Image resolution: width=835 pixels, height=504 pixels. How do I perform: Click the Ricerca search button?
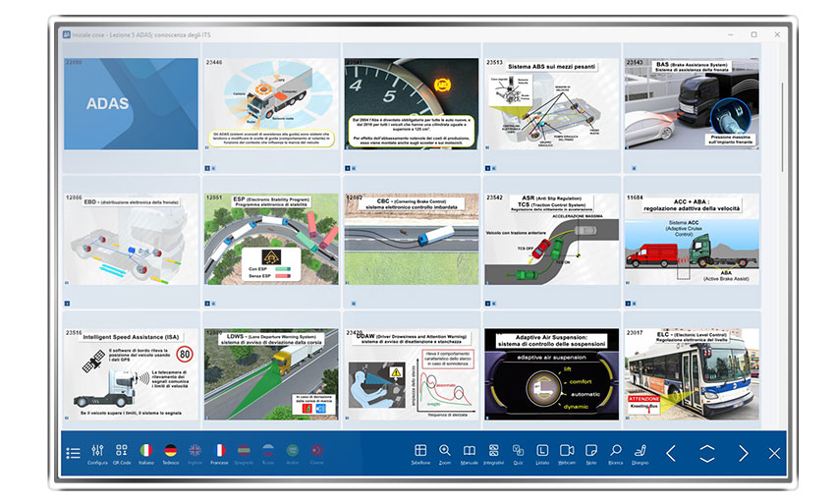coord(616,452)
